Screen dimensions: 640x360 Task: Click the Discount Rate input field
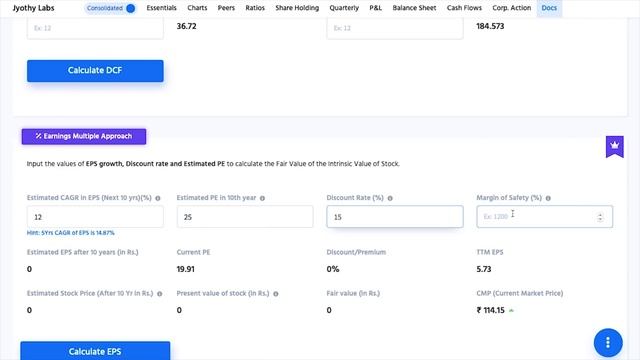click(x=395, y=217)
